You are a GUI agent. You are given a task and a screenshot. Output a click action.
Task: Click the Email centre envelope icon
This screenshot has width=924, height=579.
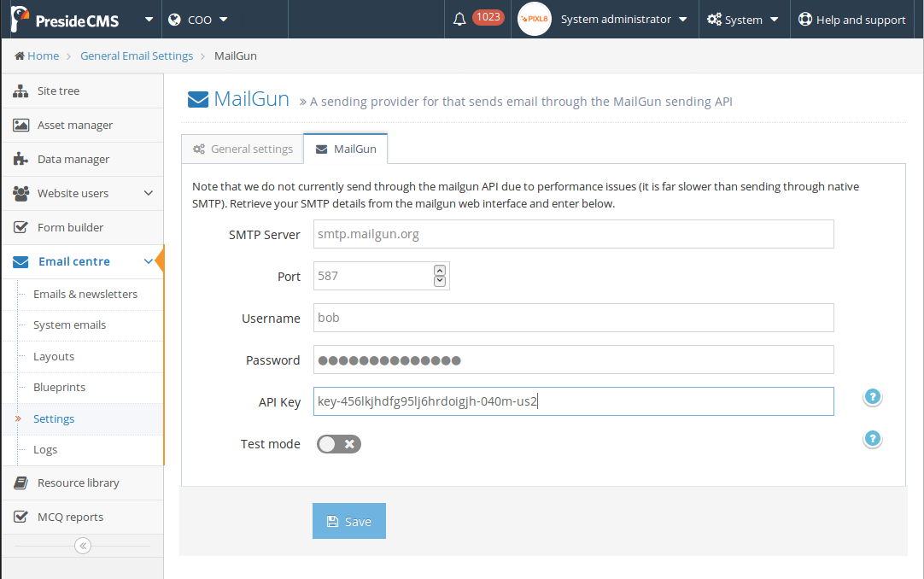[x=20, y=261]
